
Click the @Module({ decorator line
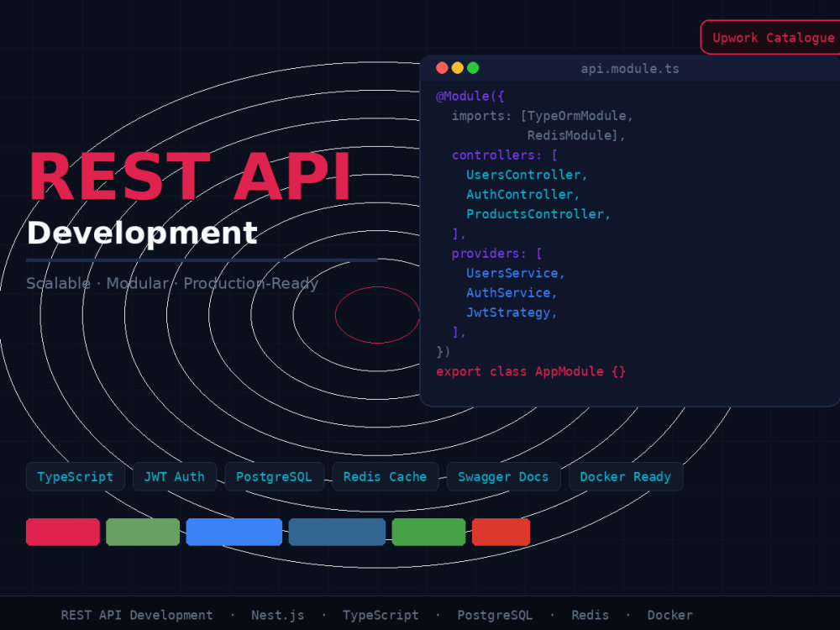470,97
